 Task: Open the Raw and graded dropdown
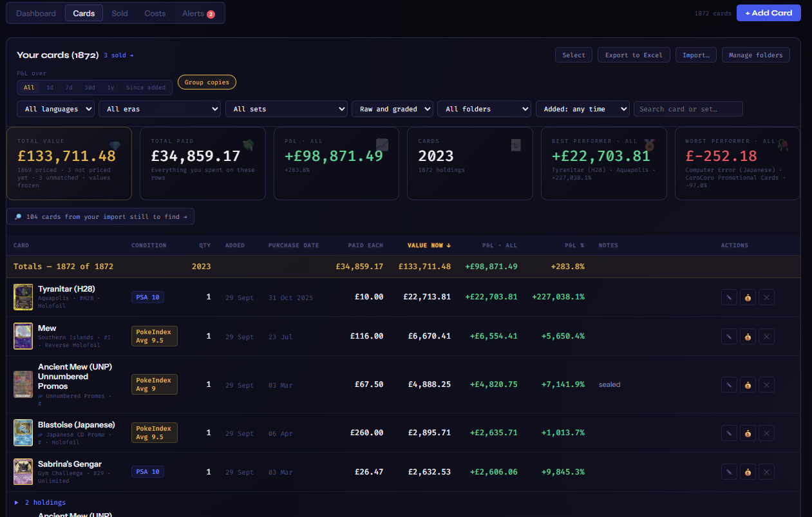click(x=392, y=109)
